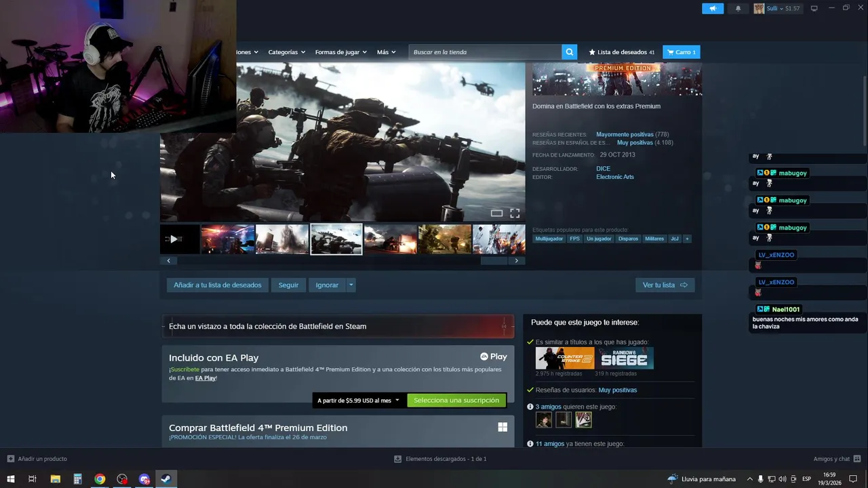Screen dimensions: 868x488
Task: Click Ver tu lista button
Action: 665,285
